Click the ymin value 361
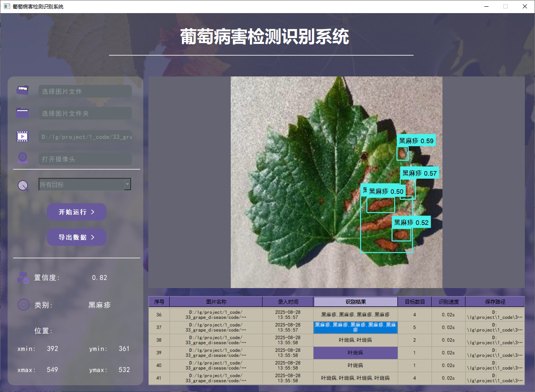 [124, 348]
